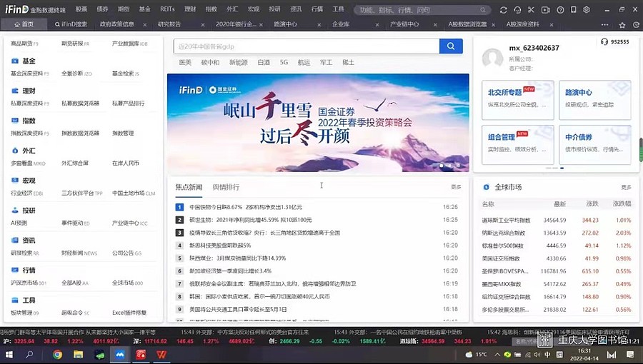Click the clock history icon beside the tabs
This screenshot has width=643, height=364.
pos(636,25)
